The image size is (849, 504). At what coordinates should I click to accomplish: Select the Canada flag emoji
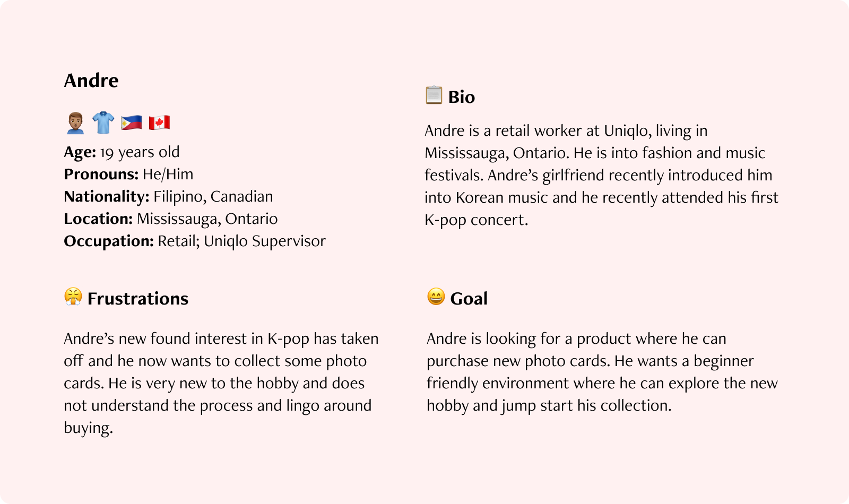159,123
